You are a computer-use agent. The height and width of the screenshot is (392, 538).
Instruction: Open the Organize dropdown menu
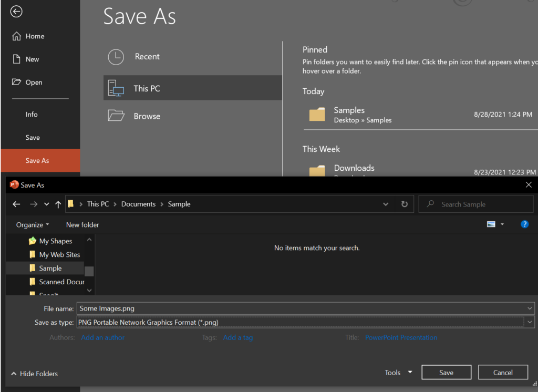(33, 225)
